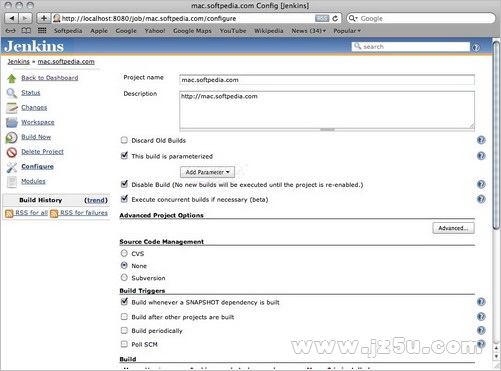Viewport: 501px width, 371px height.
Task: Select the CVS radio button
Action: [x=124, y=253]
